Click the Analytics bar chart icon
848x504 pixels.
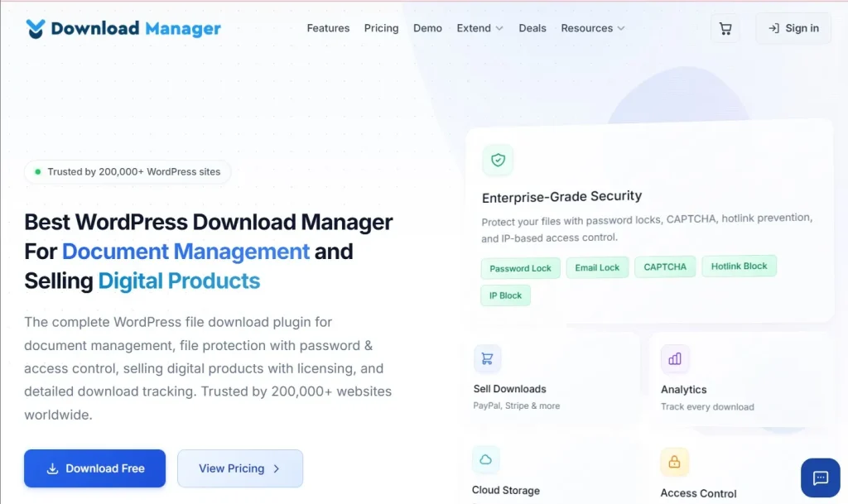click(x=675, y=358)
